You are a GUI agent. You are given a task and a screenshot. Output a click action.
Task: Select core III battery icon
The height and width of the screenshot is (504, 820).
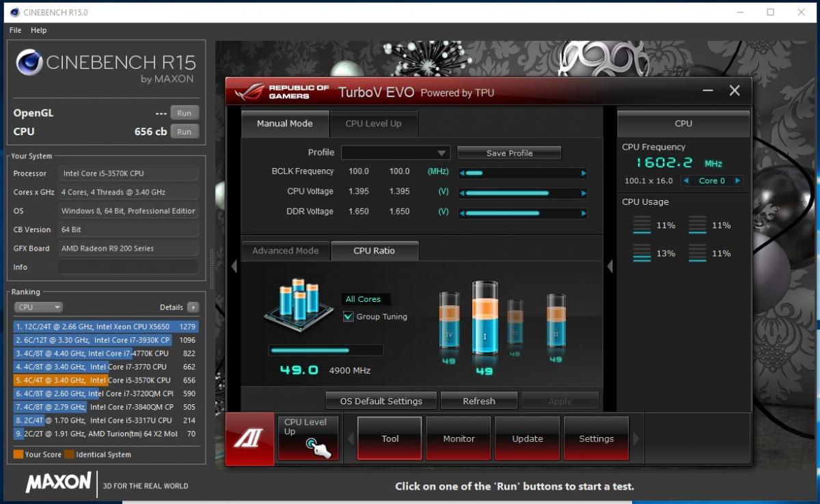pyautogui.click(x=515, y=322)
